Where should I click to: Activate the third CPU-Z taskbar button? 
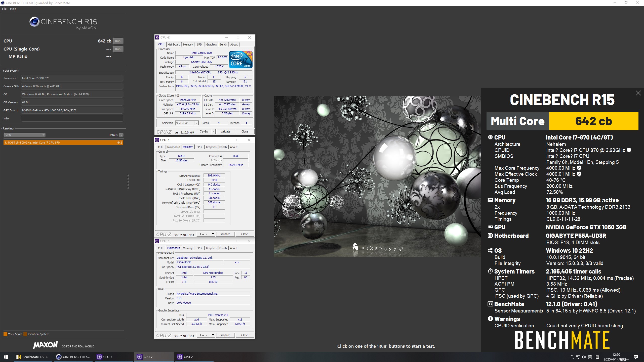click(x=194, y=357)
